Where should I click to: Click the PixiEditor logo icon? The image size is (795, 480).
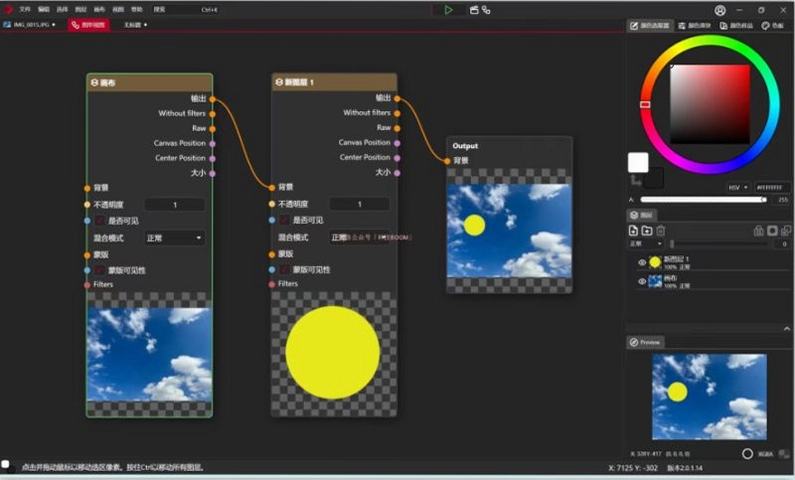point(8,10)
